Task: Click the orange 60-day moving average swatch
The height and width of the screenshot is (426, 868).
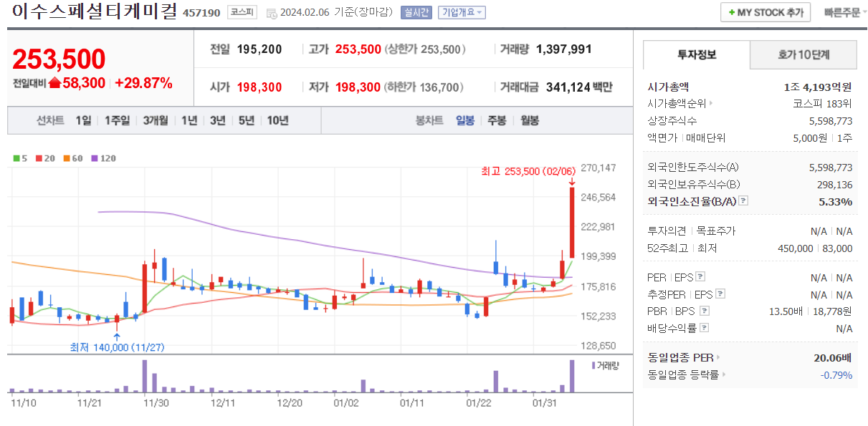Action: click(x=65, y=158)
